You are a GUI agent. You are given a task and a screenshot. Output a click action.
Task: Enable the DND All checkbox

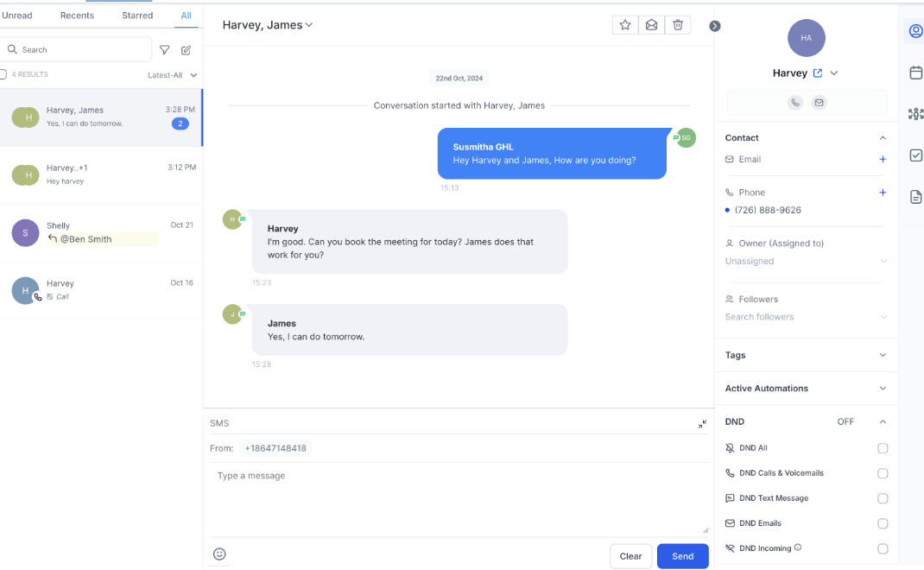[883, 448]
